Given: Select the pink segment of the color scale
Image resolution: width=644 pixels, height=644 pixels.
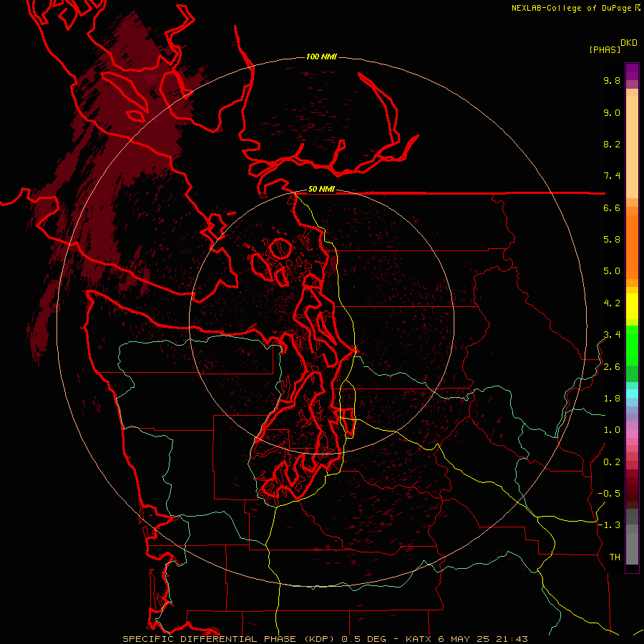Looking at the screenshot, I should [632, 434].
